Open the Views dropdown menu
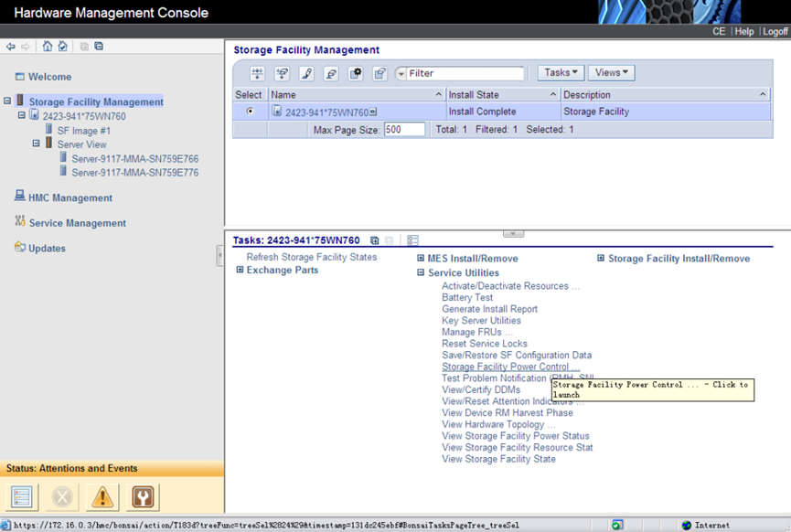 click(612, 72)
